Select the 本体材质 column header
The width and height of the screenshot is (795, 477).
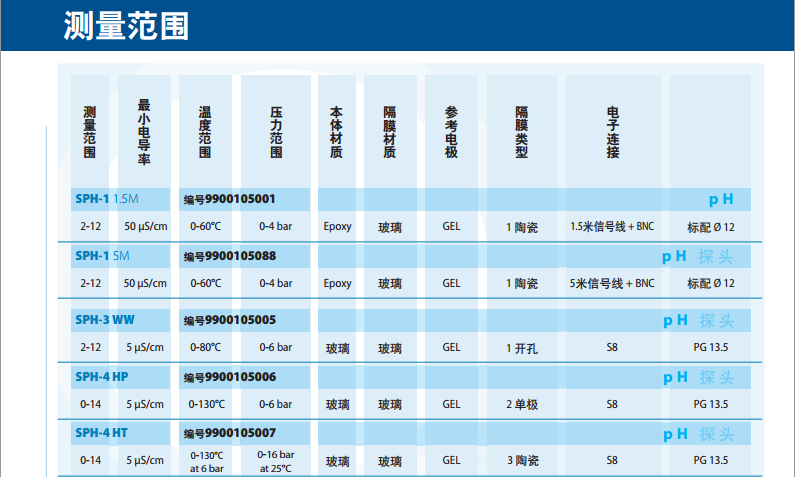337,132
